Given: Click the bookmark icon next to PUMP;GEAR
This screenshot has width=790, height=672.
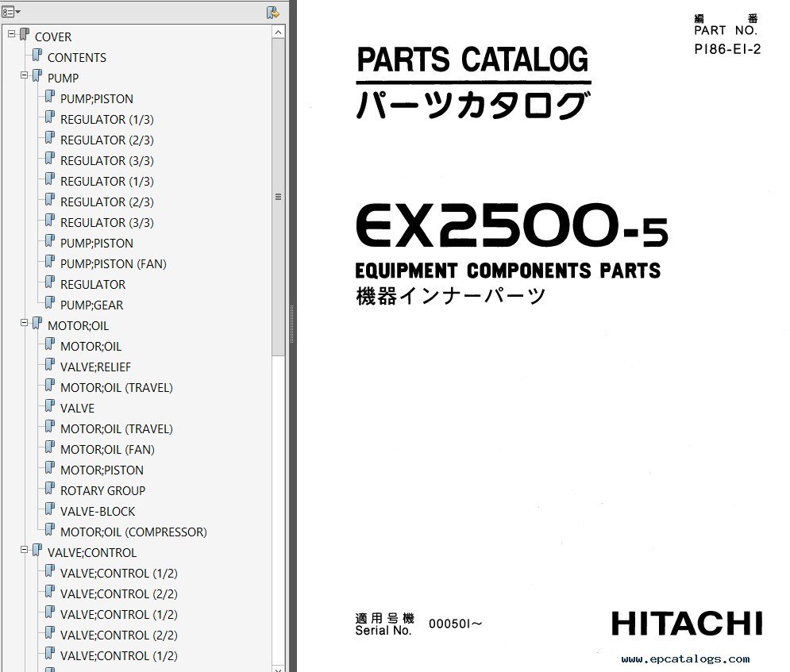Looking at the screenshot, I should pyautogui.click(x=49, y=303).
